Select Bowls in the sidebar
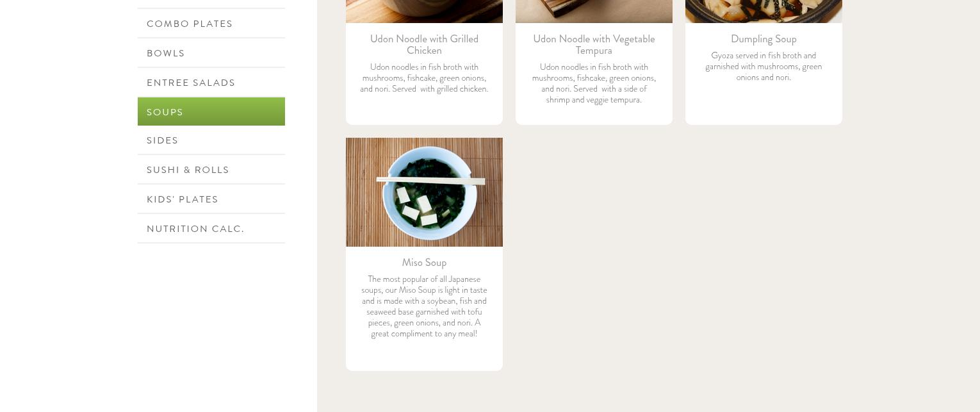980x412 pixels. pyautogui.click(x=211, y=53)
